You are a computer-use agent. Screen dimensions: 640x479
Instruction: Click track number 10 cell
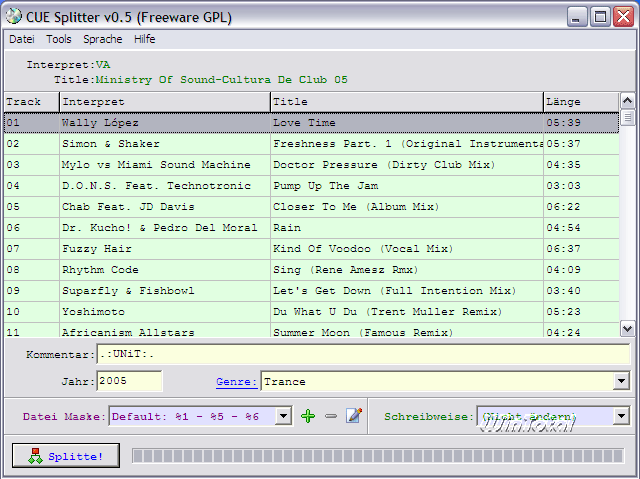pyautogui.click(x=32, y=312)
